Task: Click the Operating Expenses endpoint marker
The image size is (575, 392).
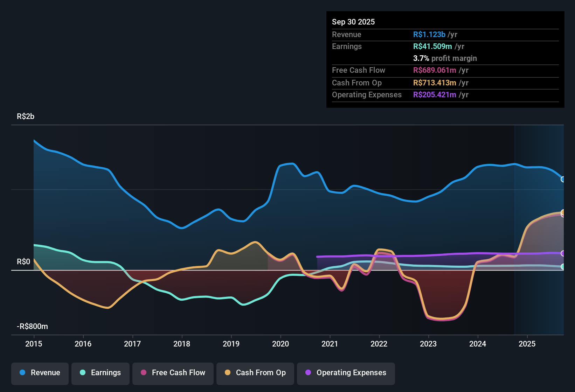Action: point(563,254)
